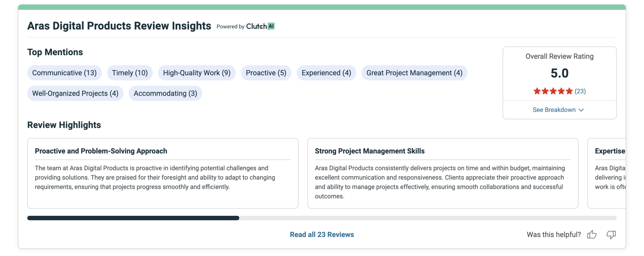This screenshot has width=644, height=256.
Task: Click the dark horizontal scrollbar thumb
Action: click(133, 218)
